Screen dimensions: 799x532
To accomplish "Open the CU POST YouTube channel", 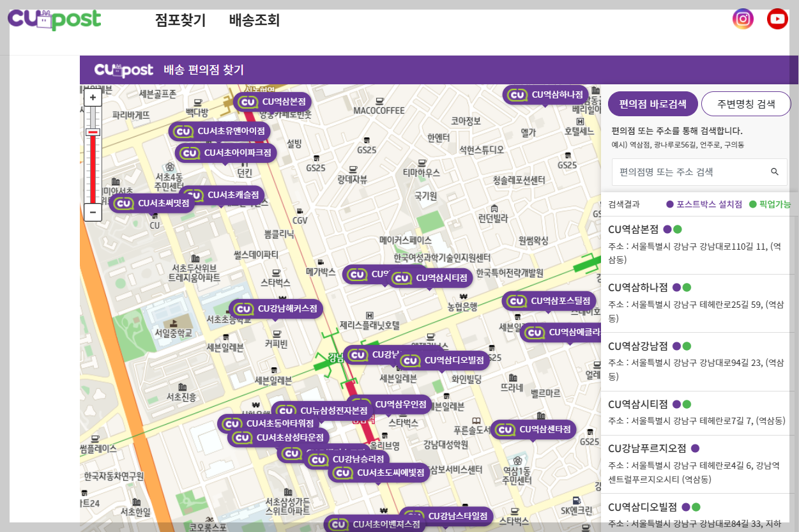I will tap(777, 19).
